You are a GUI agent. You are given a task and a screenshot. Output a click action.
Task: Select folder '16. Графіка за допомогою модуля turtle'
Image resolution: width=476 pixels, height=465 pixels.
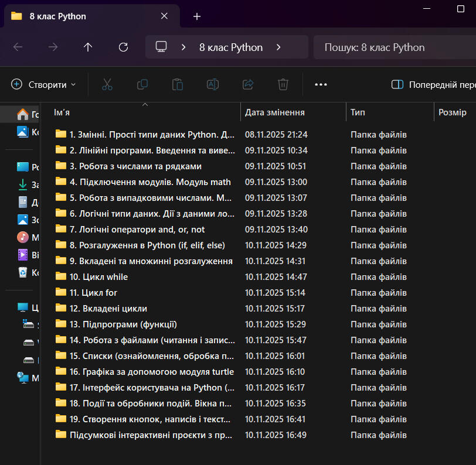click(144, 371)
